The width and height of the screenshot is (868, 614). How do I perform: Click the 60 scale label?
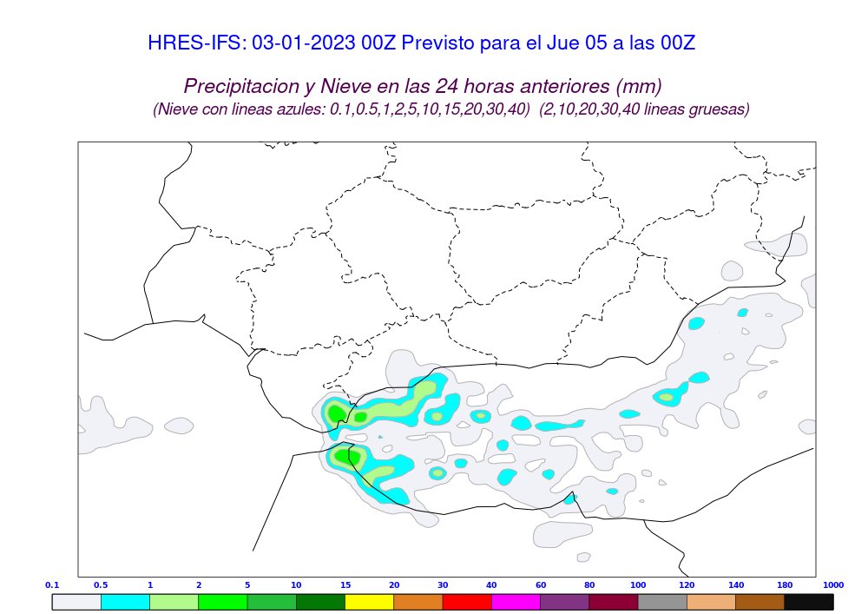541,584
